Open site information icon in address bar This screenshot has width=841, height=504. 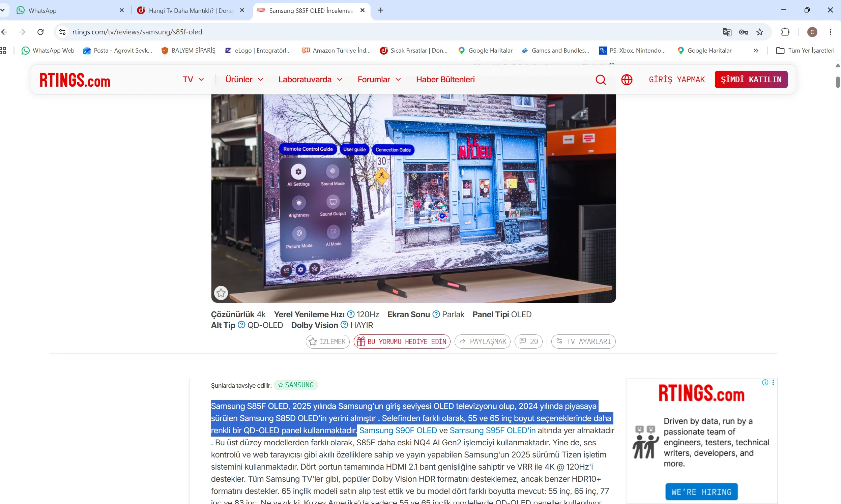[x=62, y=32]
